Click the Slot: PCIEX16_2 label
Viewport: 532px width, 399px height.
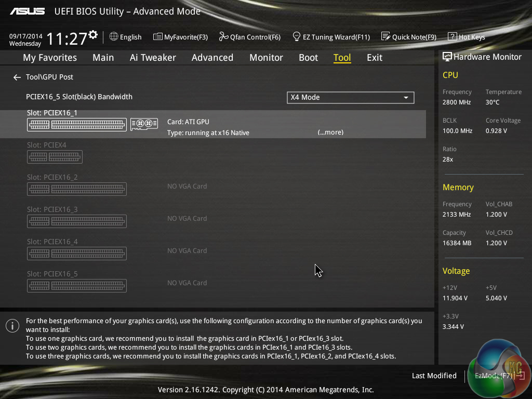[x=52, y=177]
